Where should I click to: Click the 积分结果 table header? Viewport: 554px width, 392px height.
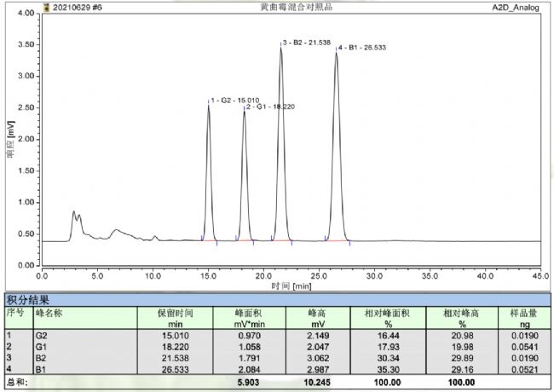29,299
